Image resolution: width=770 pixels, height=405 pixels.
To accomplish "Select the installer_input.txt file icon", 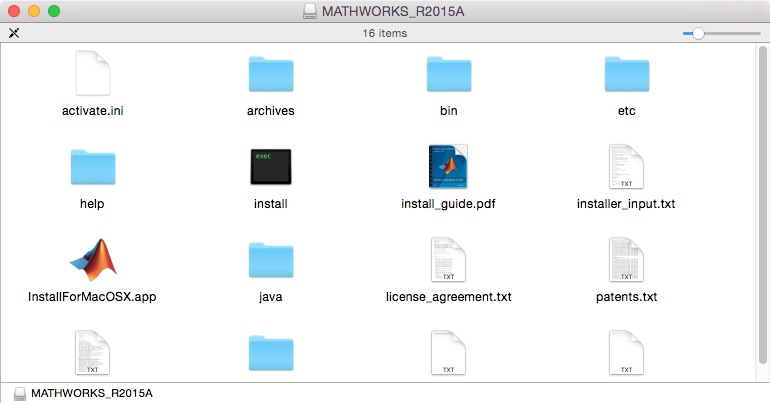I will coord(626,166).
